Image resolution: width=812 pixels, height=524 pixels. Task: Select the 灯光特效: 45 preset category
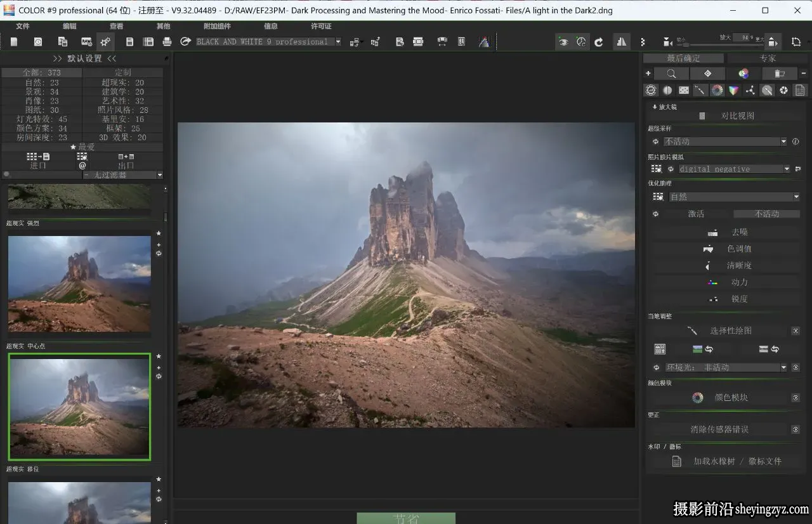pos(42,119)
